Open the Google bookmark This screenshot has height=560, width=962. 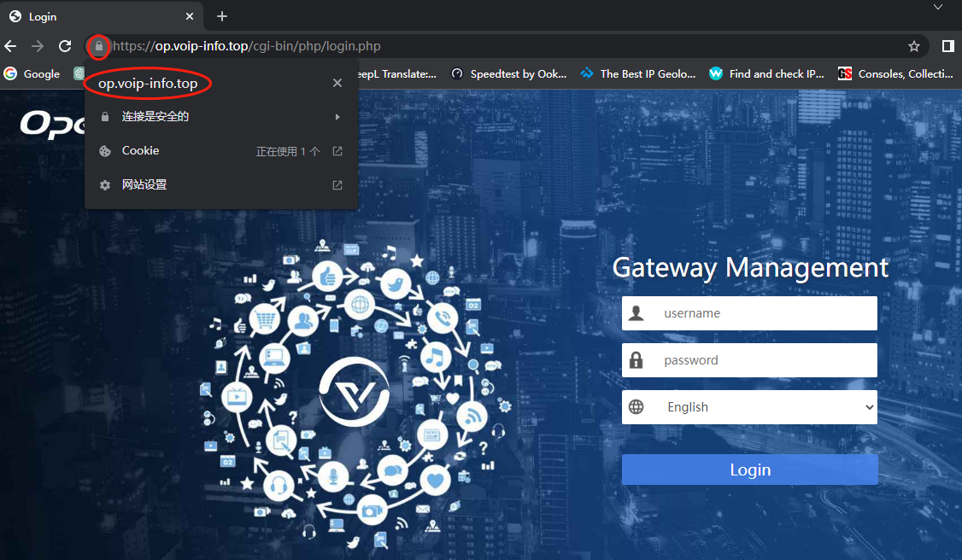pyautogui.click(x=32, y=73)
